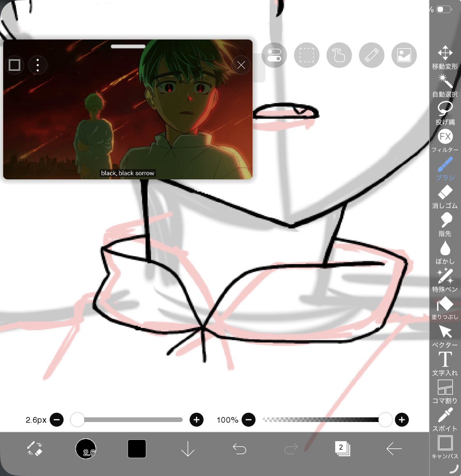
Task: Undo the last stroke
Action: click(x=239, y=449)
